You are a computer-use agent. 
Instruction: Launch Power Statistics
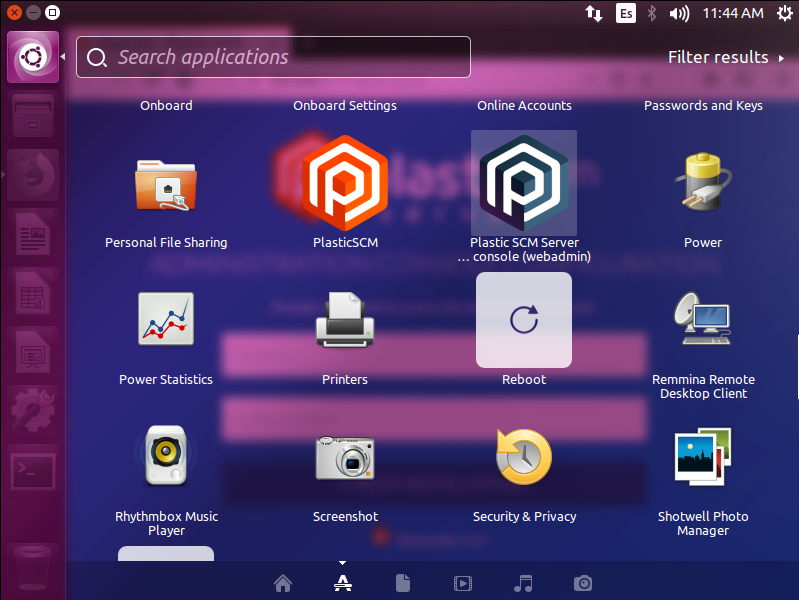[166, 319]
